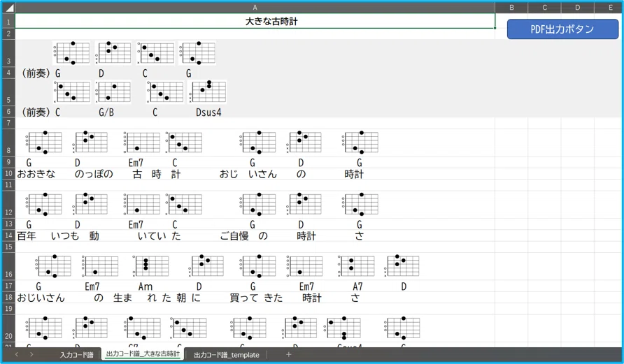Click the lyric 百年 in row 14
Screen dimensions: 624x364
tap(27, 236)
